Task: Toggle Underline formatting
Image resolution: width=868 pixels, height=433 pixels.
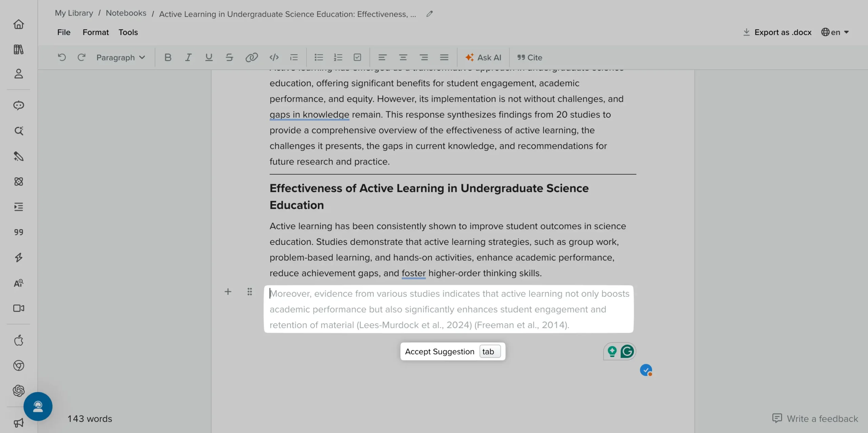Action: point(209,57)
